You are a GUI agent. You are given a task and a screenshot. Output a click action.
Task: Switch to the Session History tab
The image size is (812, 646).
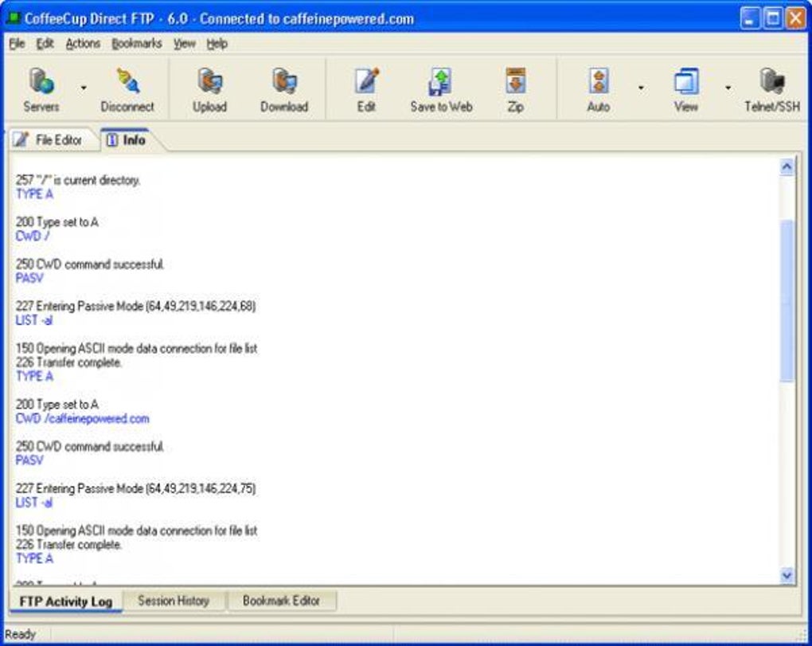click(x=174, y=601)
